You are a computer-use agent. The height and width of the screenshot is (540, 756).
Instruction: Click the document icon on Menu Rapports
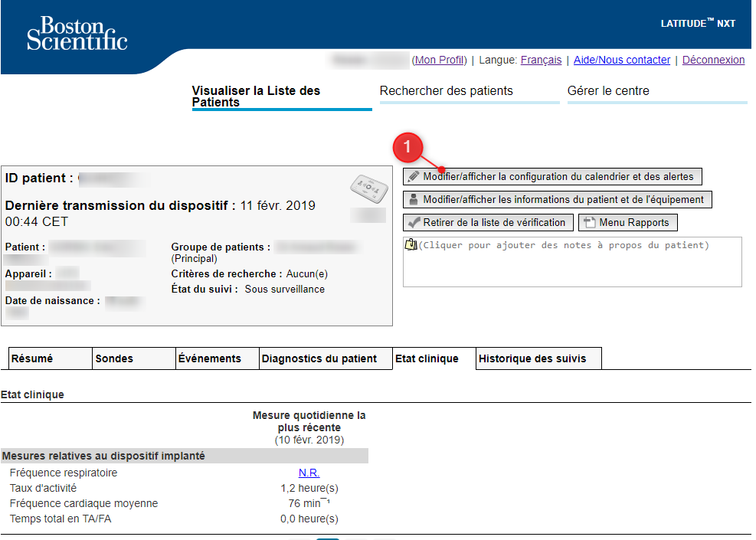(x=589, y=222)
